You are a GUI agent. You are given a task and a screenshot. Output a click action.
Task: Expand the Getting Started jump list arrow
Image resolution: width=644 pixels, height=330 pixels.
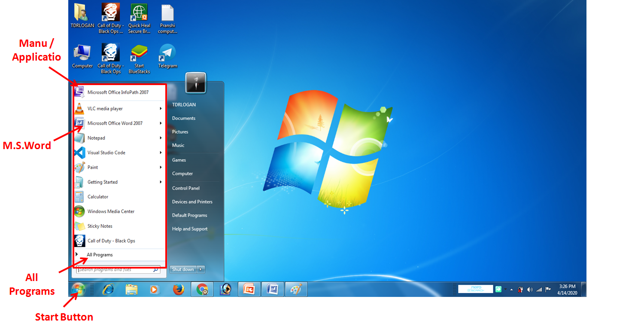(161, 182)
